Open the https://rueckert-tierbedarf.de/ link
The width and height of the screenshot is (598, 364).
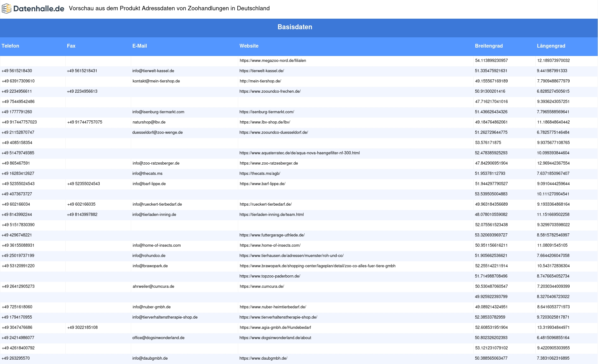click(266, 204)
